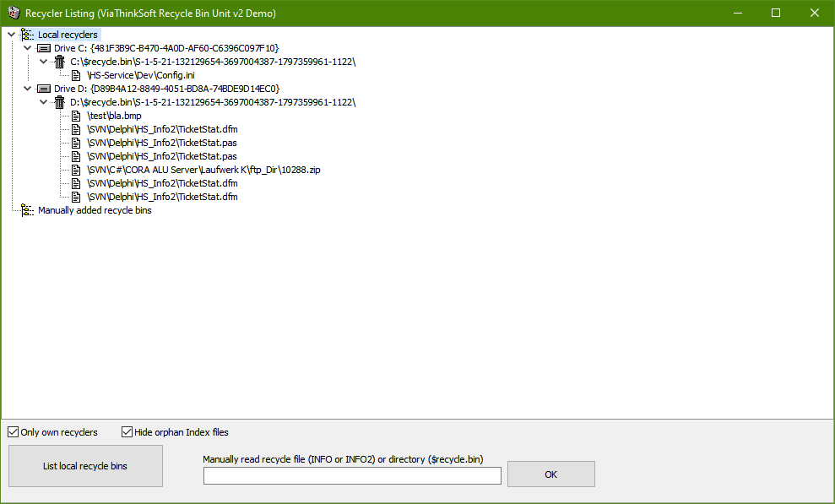The image size is (835, 504).
Task: Select the \test\bla.bmp entry
Action: point(114,116)
